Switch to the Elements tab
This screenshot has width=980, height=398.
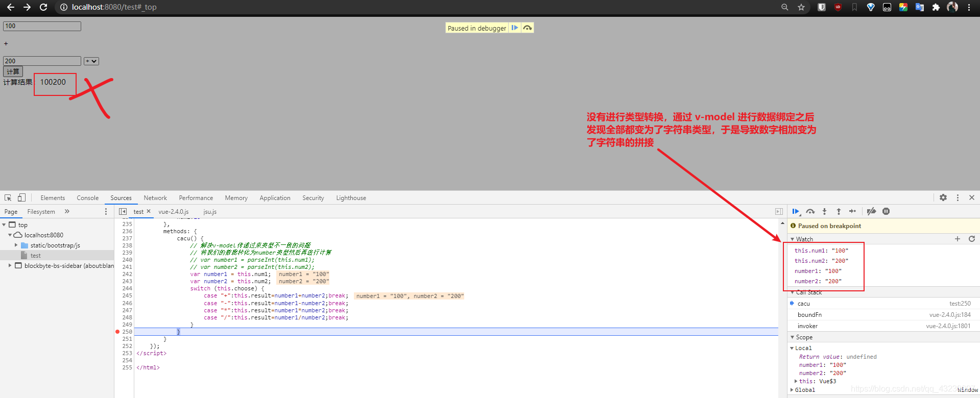pyautogui.click(x=53, y=198)
